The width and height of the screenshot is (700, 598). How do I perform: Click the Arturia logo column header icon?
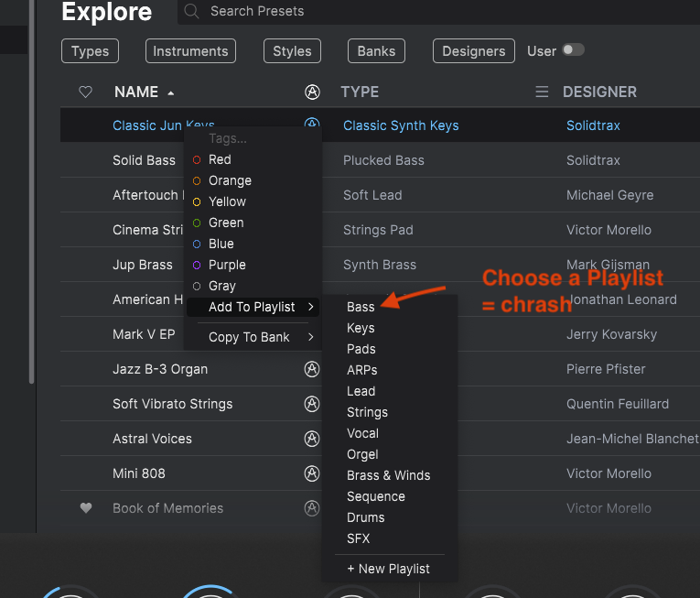point(312,92)
